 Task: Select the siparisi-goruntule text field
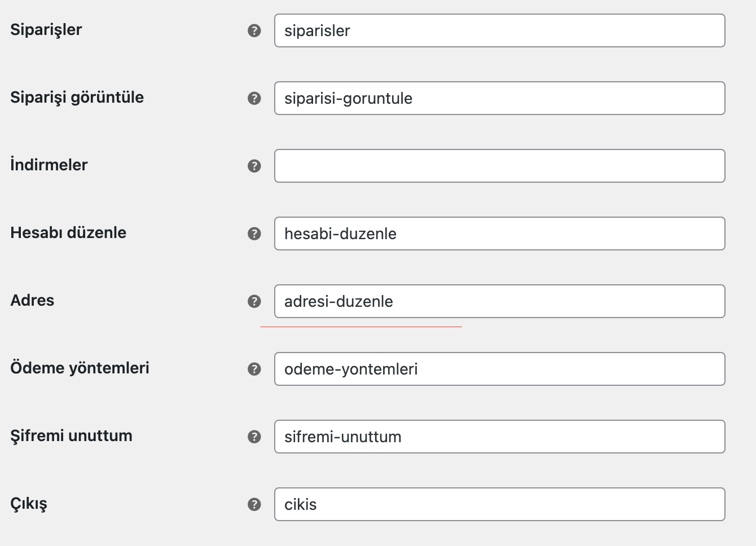[x=499, y=98]
